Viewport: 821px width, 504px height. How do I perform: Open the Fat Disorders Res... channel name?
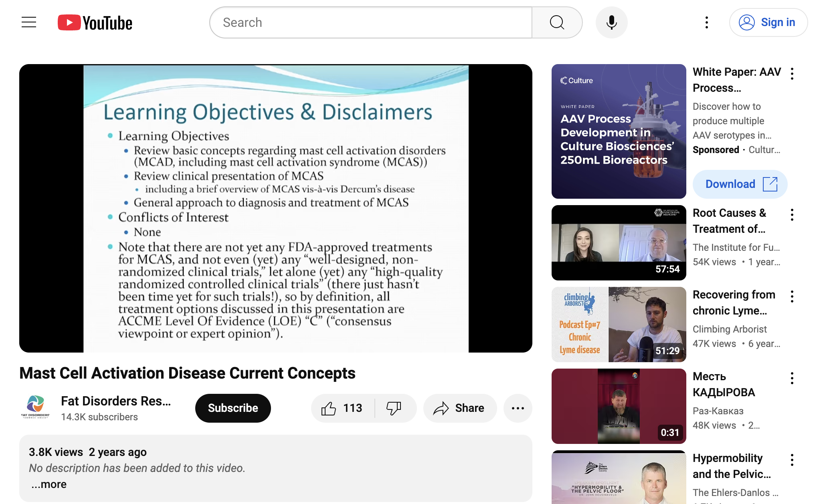click(x=116, y=401)
